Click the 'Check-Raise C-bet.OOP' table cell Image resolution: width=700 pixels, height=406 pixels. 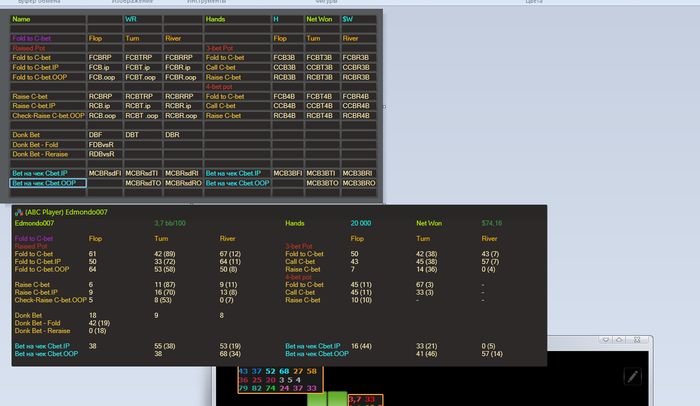click(48, 116)
